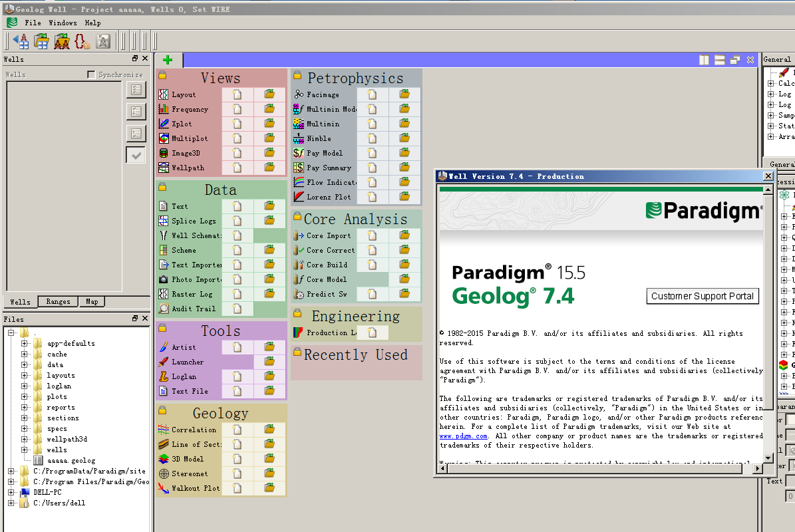Open existing Multiplot via folder icon

269,138
